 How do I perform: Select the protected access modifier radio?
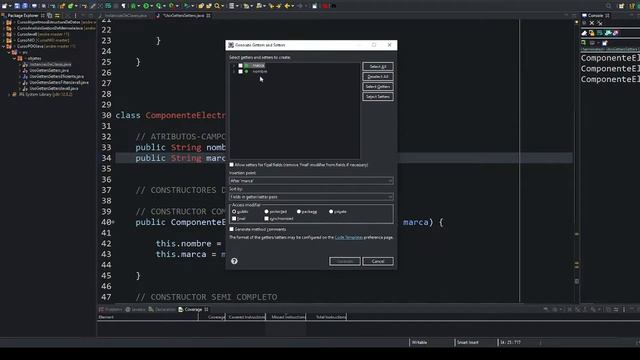pos(267,211)
